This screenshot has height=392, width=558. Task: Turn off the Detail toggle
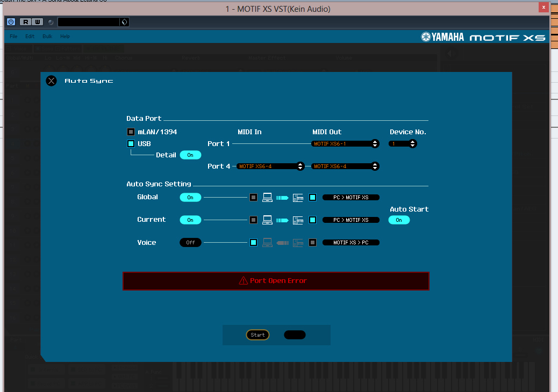coord(190,155)
